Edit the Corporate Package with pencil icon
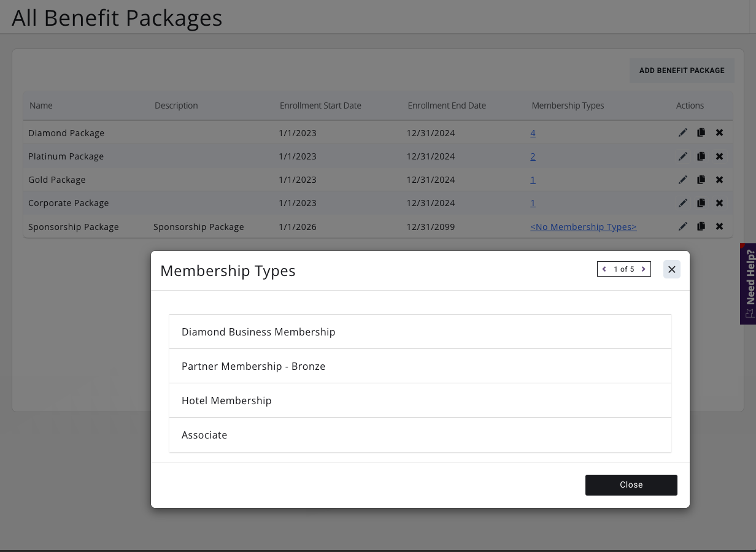The width and height of the screenshot is (756, 552). click(683, 203)
